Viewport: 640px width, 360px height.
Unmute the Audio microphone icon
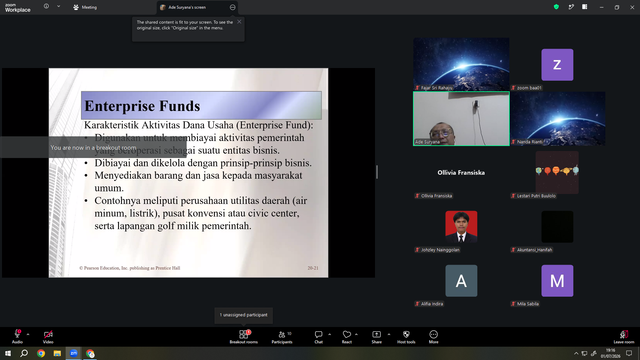pyautogui.click(x=17, y=334)
